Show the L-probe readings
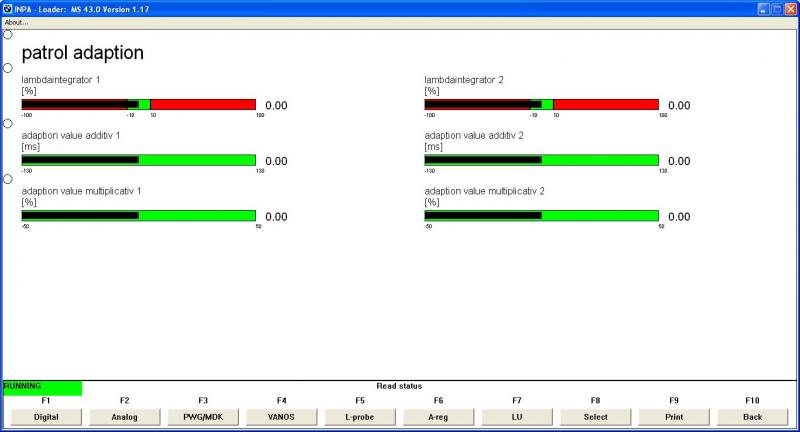This screenshot has height=432, width=800. 360,416
